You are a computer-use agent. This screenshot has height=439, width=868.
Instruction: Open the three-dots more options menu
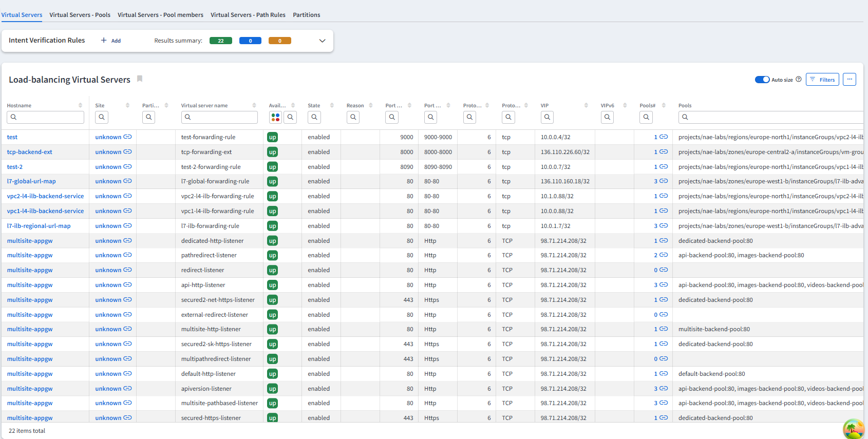pos(850,80)
